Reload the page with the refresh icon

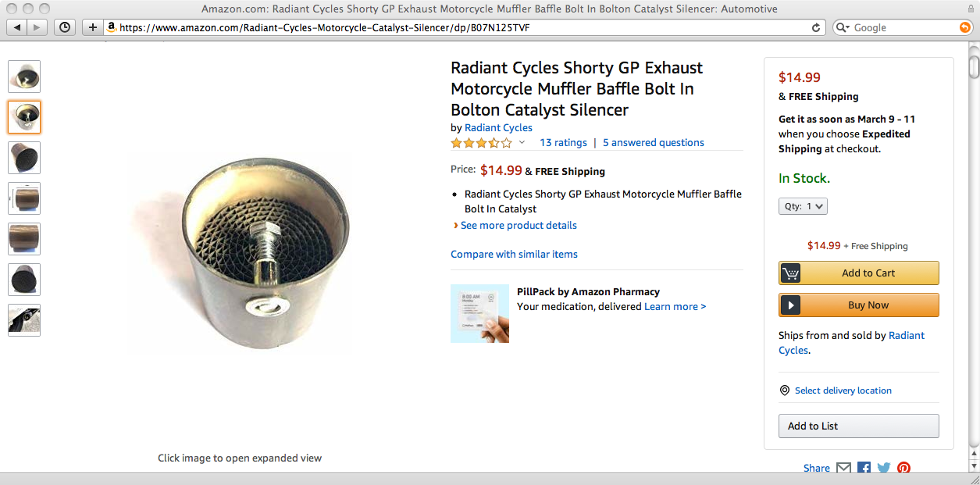click(816, 27)
